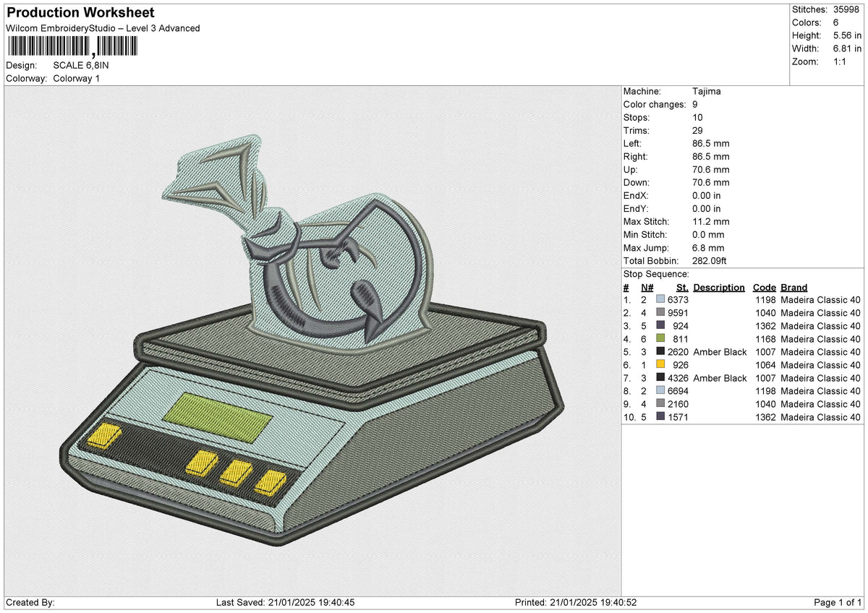Viewport: 868px width, 613px height.
Task: Click the Last Saved timestamp
Action: (x=286, y=603)
